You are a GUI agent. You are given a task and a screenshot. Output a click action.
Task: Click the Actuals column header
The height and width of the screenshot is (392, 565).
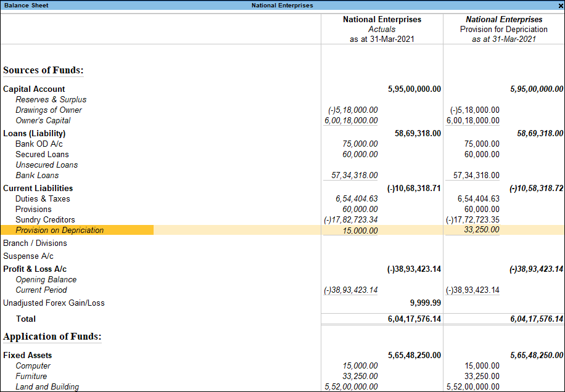[x=382, y=29]
